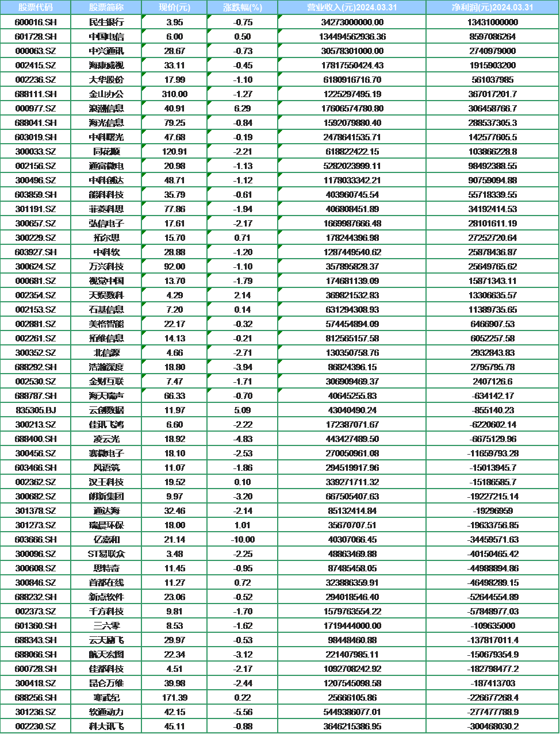Click the 涨跌幅(%) column header
This screenshot has height=734, width=560.
tap(243, 7)
